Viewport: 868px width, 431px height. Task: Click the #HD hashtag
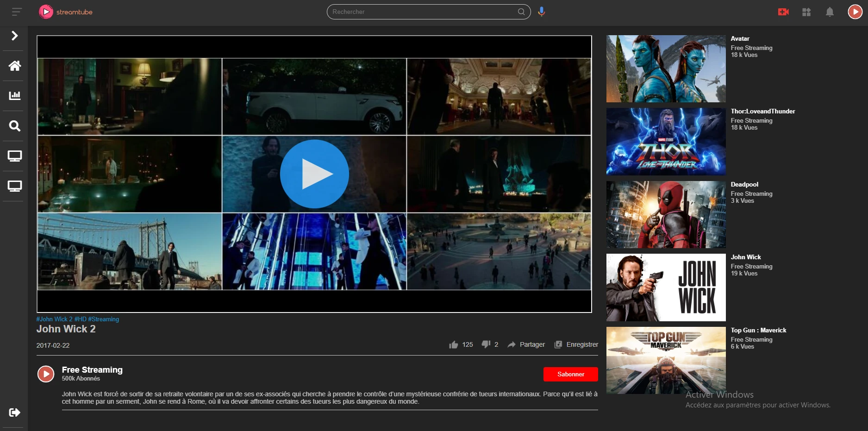pos(81,319)
